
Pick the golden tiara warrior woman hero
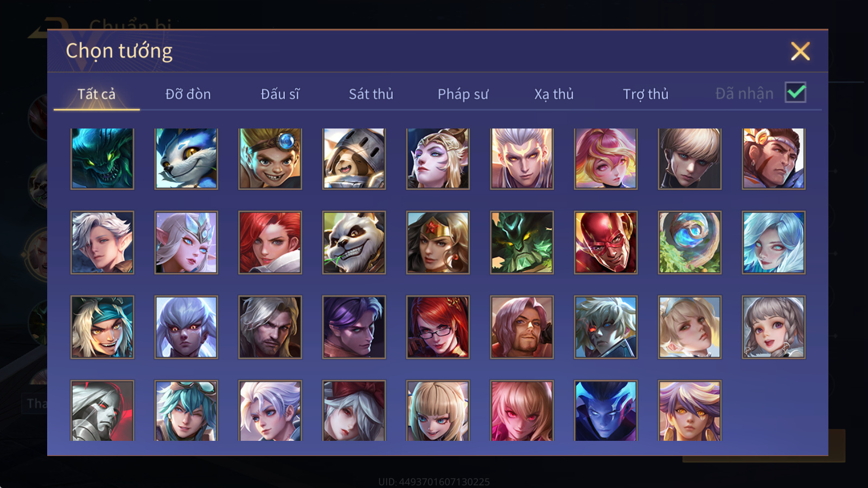pyautogui.click(x=438, y=242)
